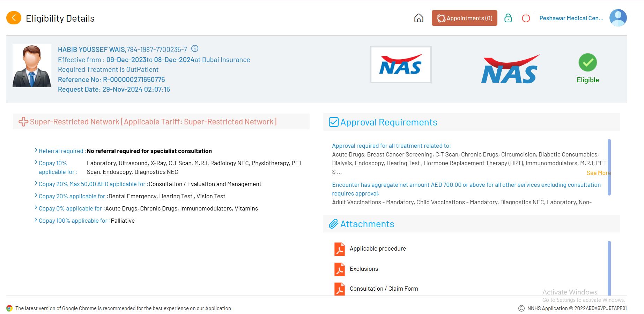Viewport: 644px width, 314px height.
Task: Click the Attachments panel scrollbar
Action: click(609, 268)
